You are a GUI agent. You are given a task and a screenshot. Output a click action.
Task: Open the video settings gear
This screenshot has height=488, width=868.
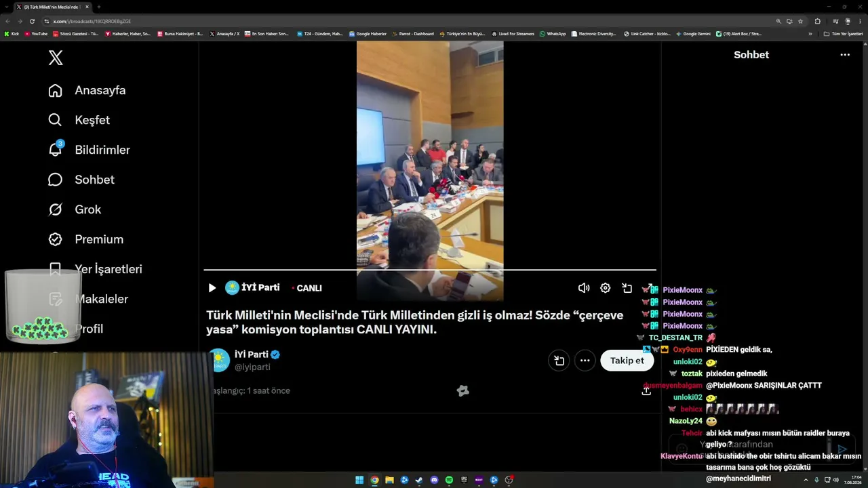605,288
